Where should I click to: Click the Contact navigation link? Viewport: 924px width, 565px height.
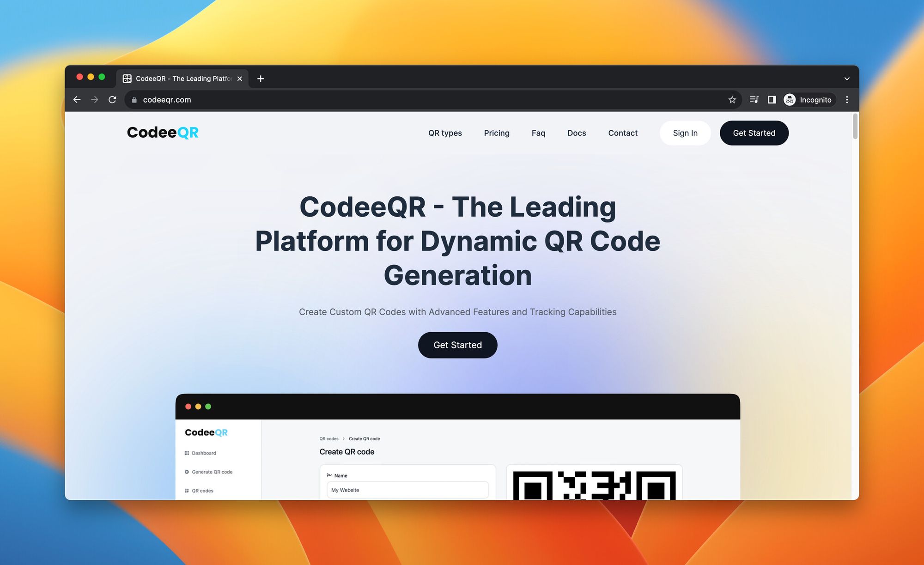click(623, 133)
